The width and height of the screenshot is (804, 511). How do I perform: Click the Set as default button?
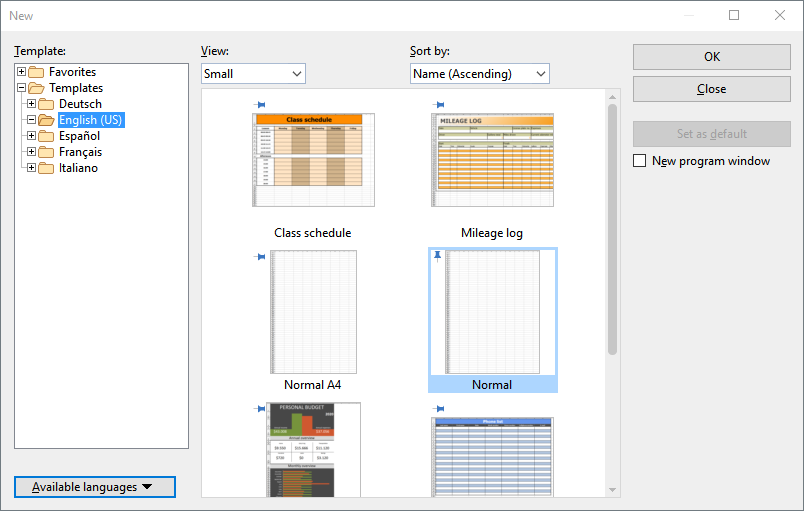point(712,134)
